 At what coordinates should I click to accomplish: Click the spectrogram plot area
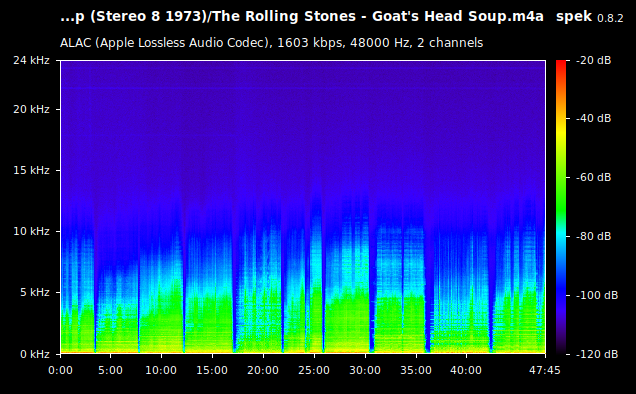tap(303, 207)
